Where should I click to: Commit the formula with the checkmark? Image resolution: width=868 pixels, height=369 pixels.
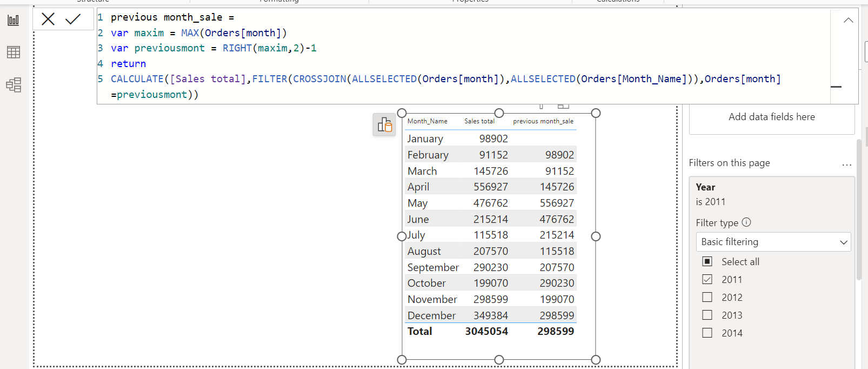pyautogui.click(x=73, y=19)
